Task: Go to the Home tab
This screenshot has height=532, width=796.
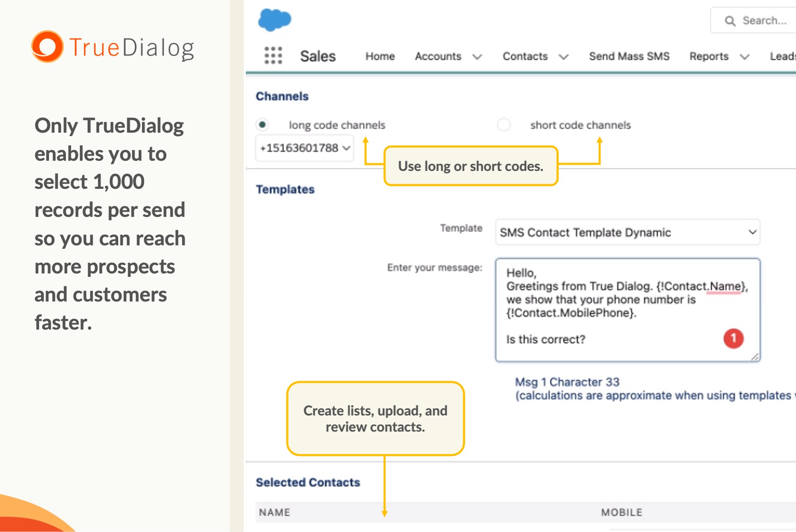Action: pos(380,56)
